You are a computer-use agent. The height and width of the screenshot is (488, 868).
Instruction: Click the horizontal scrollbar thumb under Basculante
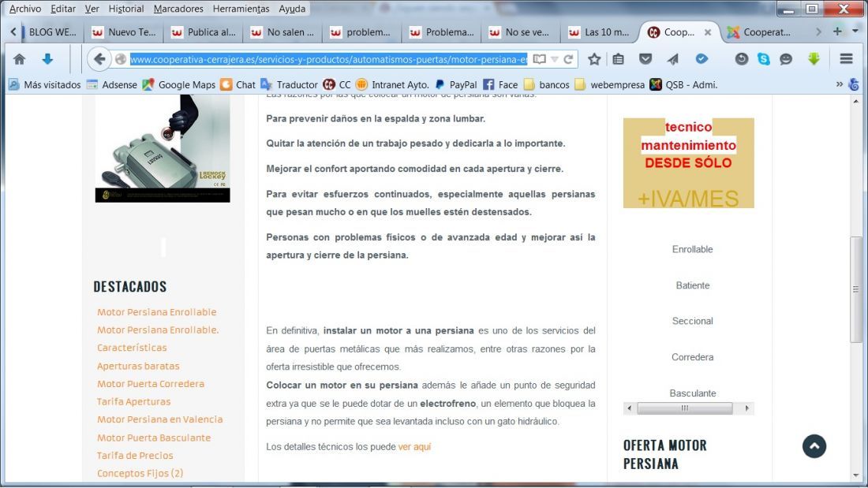685,408
